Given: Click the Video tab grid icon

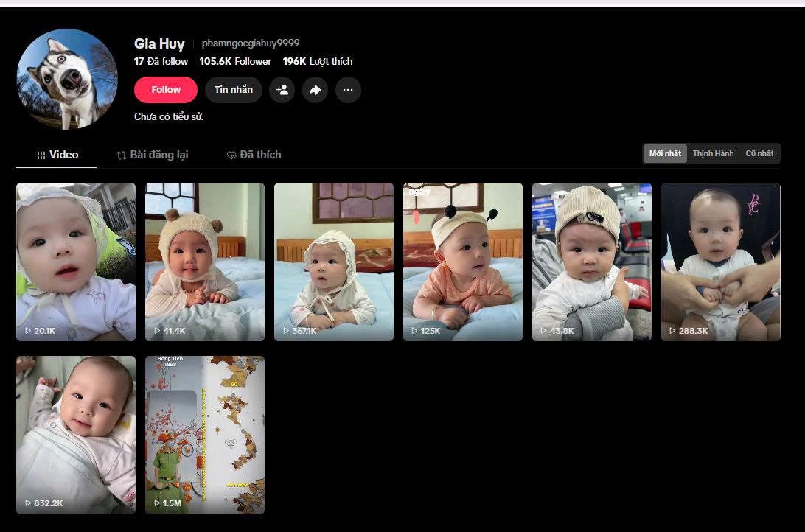Looking at the screenshot, I should tap(41, 155).
